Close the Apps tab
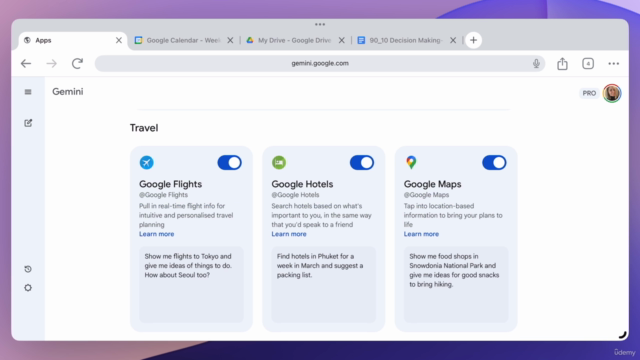 click(119, 40)
